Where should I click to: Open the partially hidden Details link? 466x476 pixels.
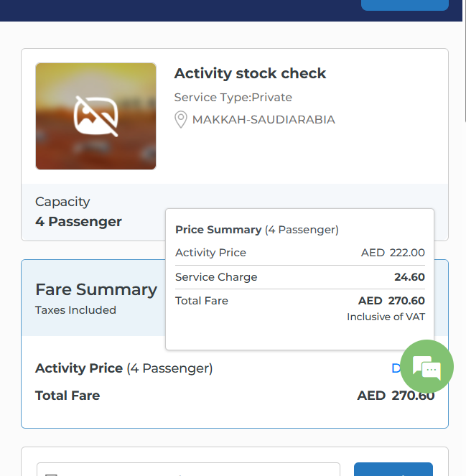[395, 368]
